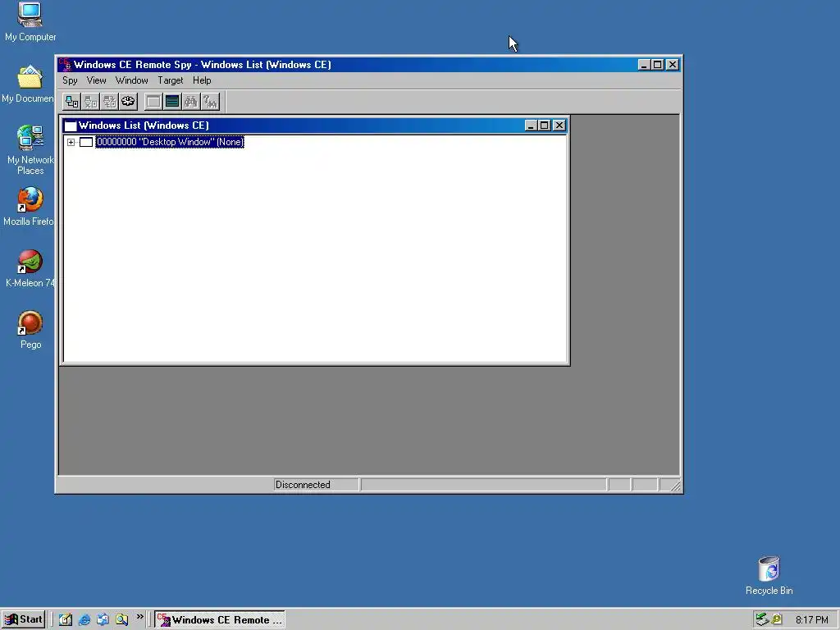Maximize the Windows CE Remote Spy window
Screen dimensions: 840x630
tap(658, 65)
